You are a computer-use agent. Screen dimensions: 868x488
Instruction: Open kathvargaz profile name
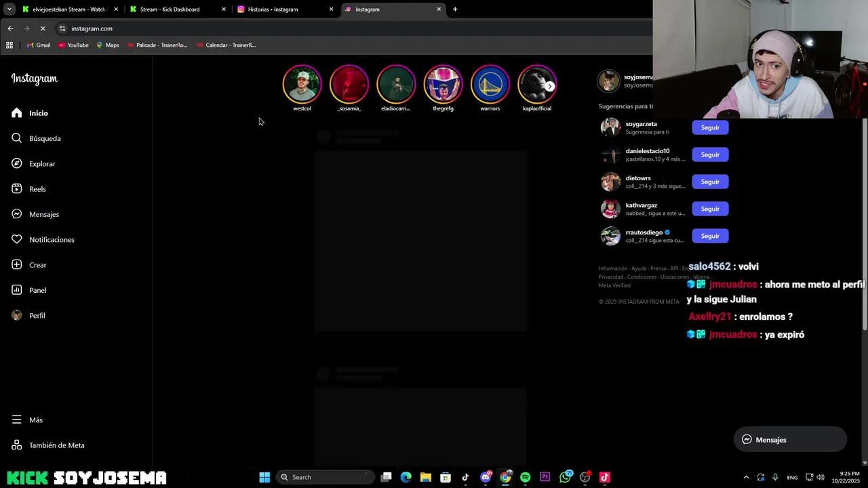pyautogui.click(x=641, y=205)
